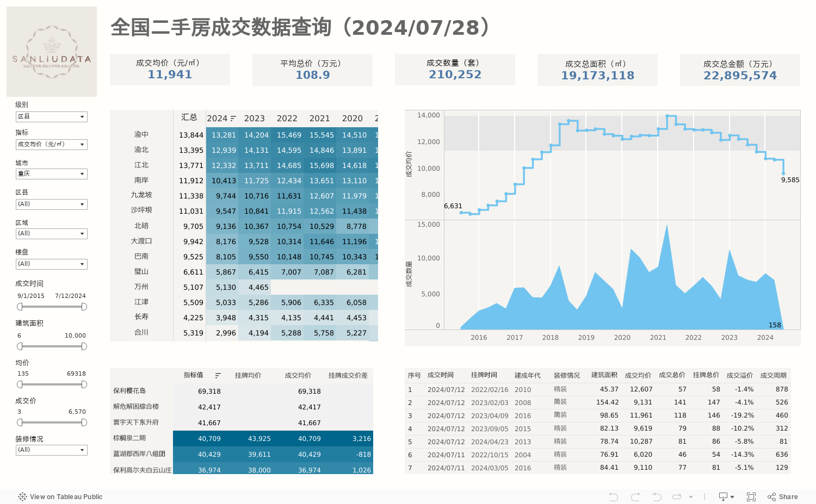Click the 九龙坡 row label

click(x=141, y=195)
